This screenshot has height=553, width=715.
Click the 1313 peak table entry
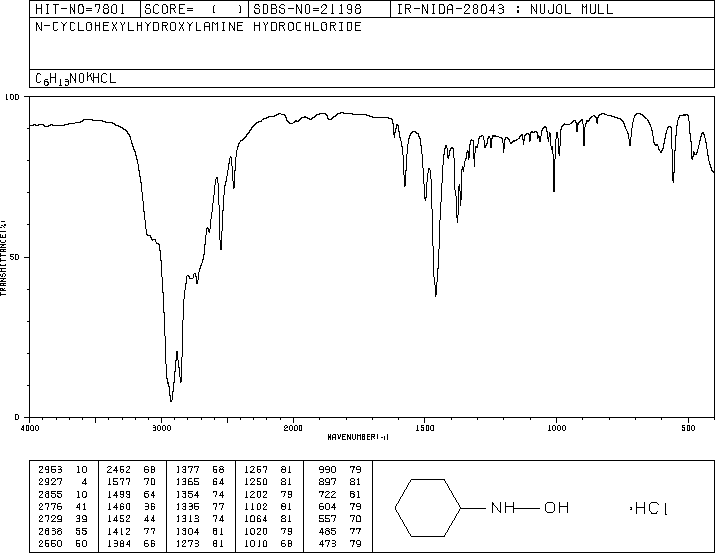point(200,519)
